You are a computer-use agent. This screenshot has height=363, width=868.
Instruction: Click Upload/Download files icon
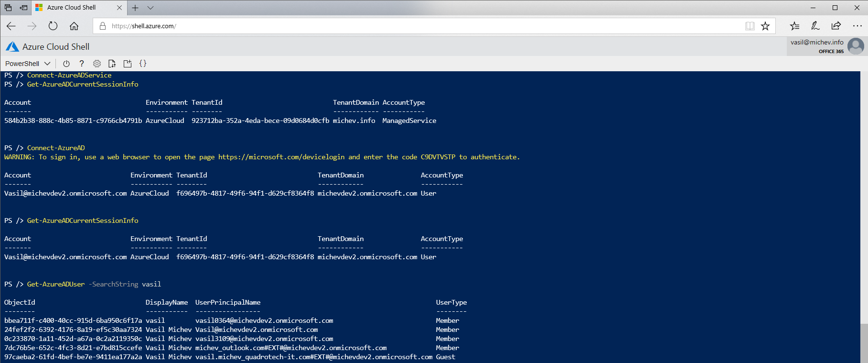coord(112,64)
